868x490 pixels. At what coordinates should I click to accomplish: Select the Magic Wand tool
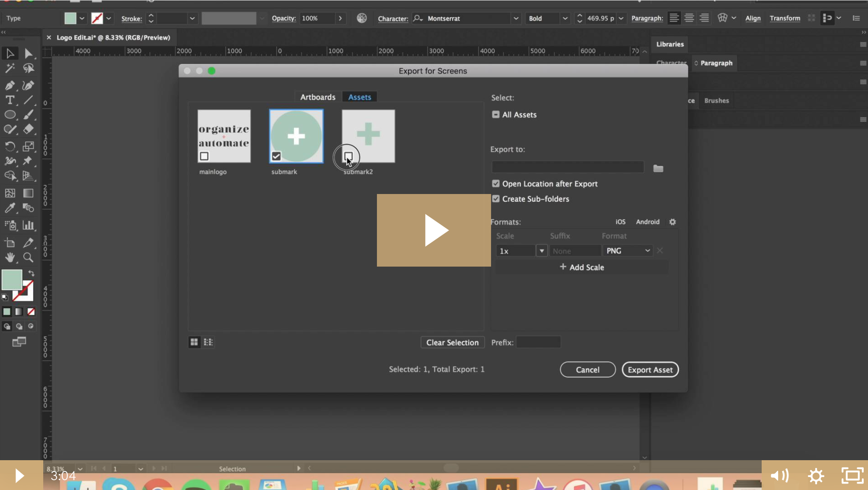pyautogui.click(x=10, y=68)
